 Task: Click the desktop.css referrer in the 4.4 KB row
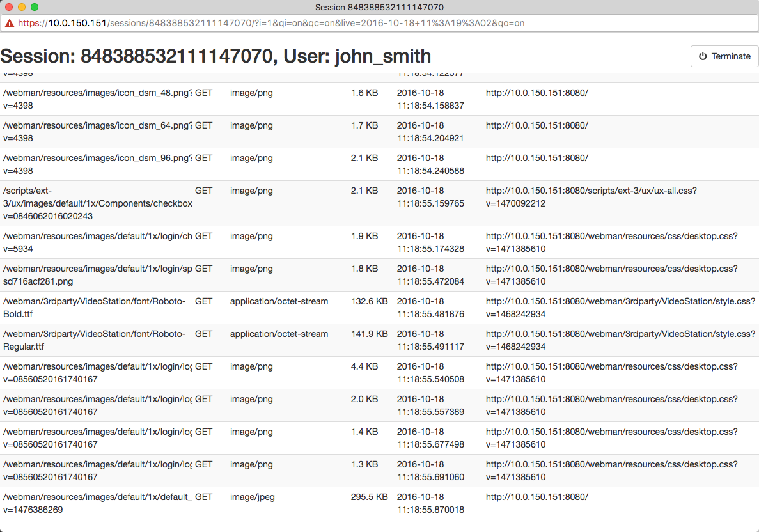click(x=612, y=373)
